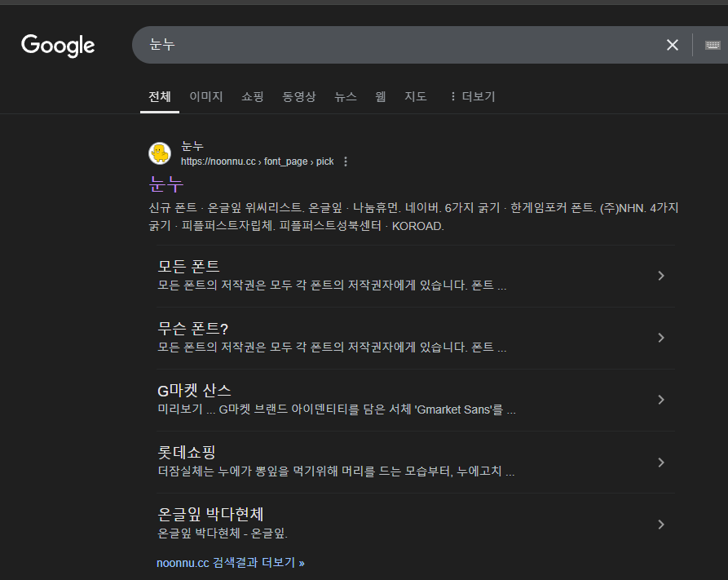The height and width of the screenshot is (580, 728).
Task: Open the 뉴스 tab
Action: point(346,96)
